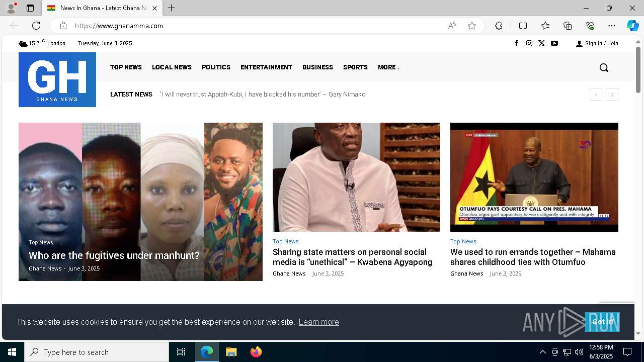Click the site search magnifier icon

click(604, 67)
